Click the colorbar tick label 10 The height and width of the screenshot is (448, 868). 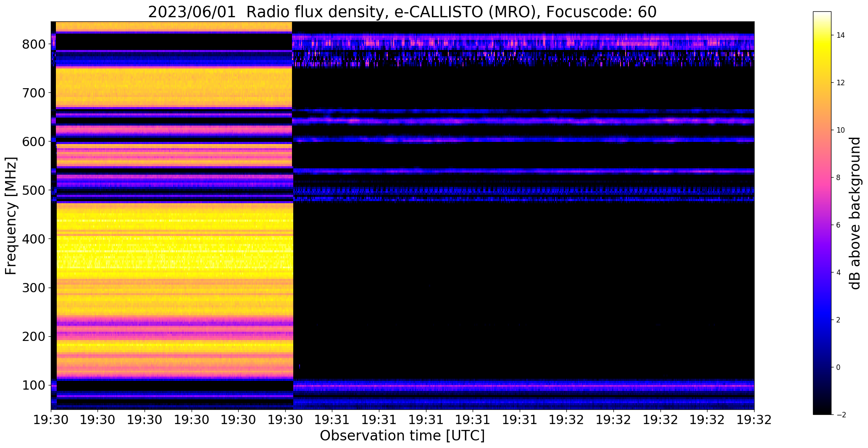(x=841, y=130)
